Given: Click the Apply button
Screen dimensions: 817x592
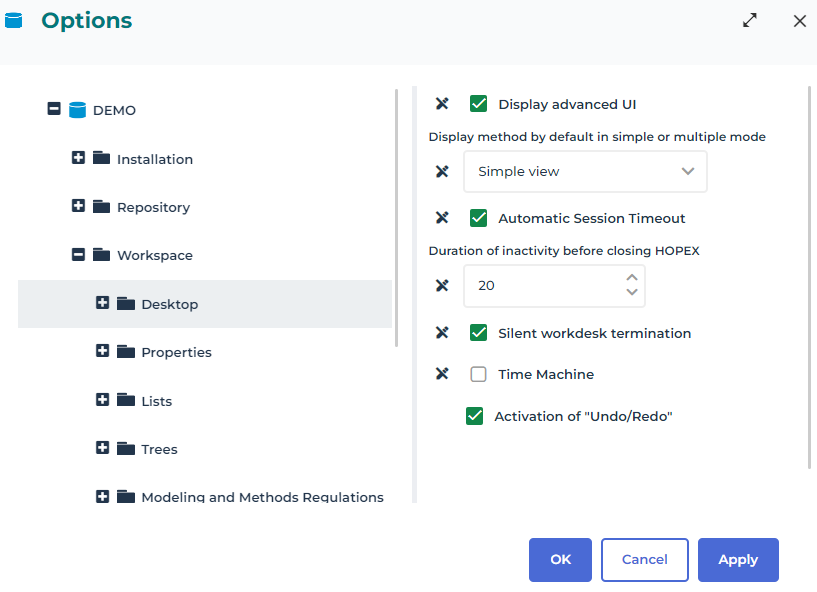Looking at the screenshot, I should pyautogui.click(x=738, y=560).
